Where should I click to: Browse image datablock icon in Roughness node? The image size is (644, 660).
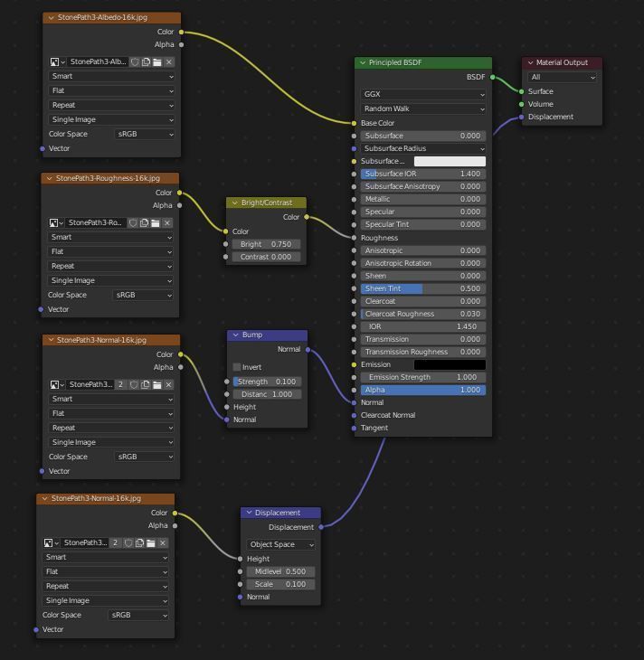pyautogui.click(x=55, y=222)
